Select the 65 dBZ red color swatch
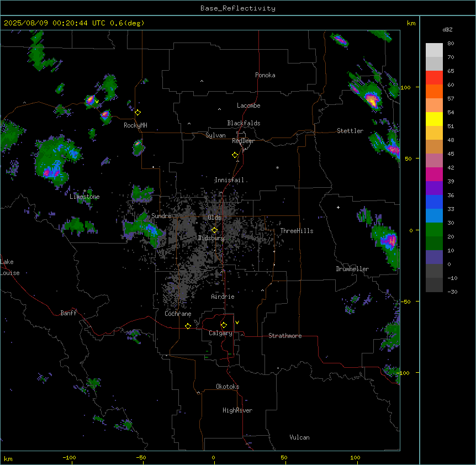Image resolution: width=476 pixels, height=465 pixels. (x=434, y=78)
